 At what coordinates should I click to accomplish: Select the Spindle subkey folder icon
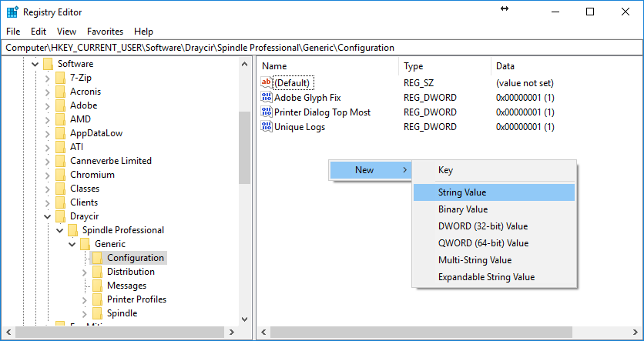97,313
